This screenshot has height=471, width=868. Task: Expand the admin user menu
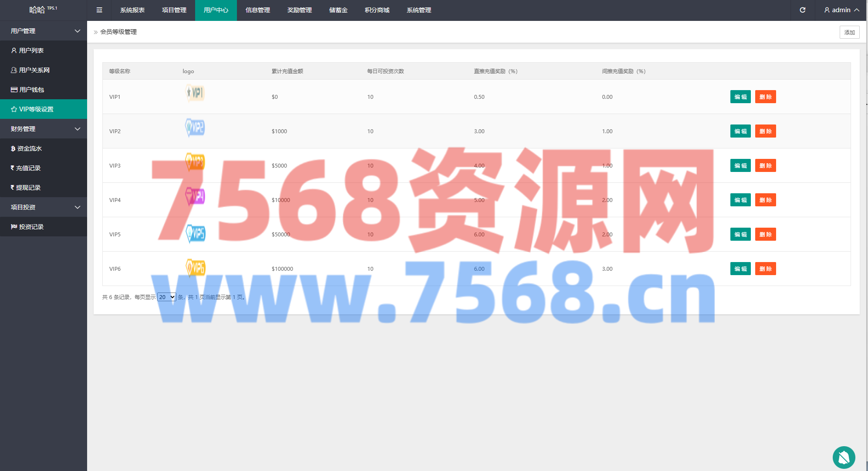[841, 10]
